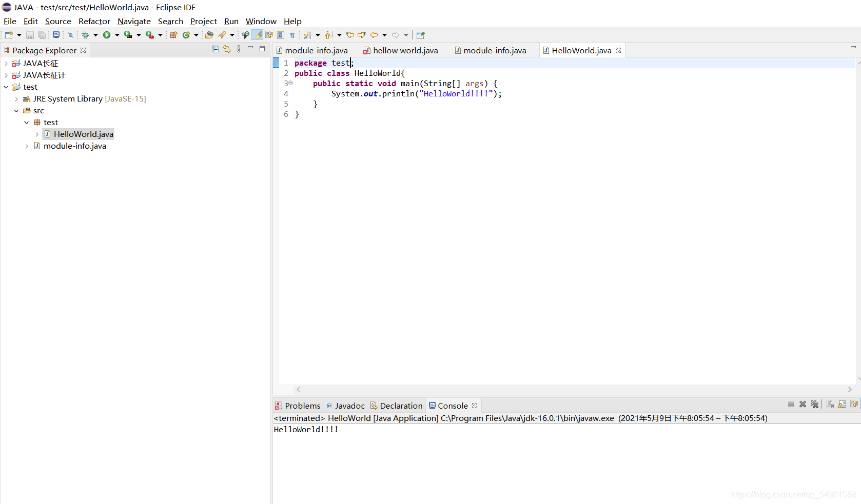
Task: Collapse All in Package Explorer
Action: pos(215,48)
